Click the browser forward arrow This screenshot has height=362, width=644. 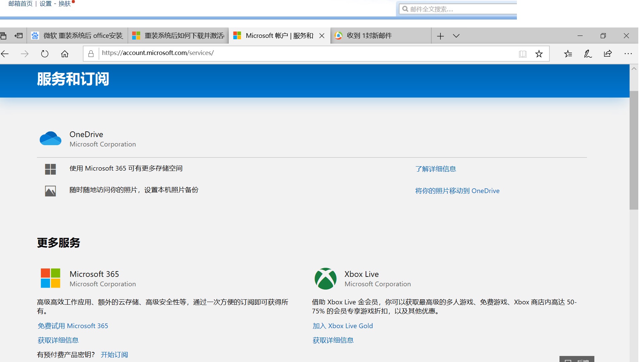24,54
